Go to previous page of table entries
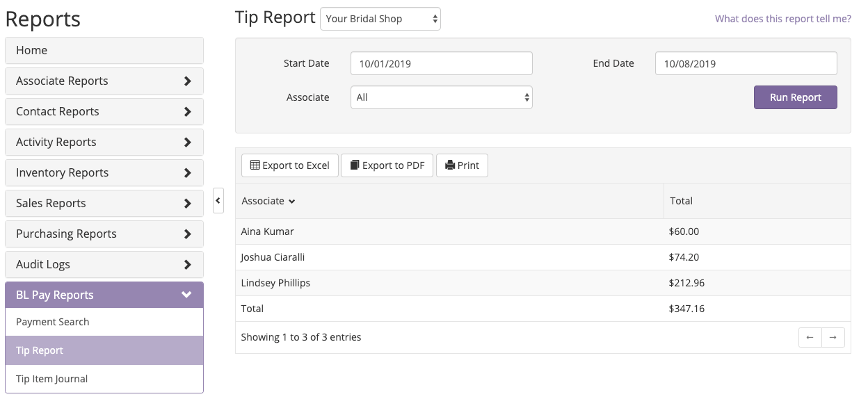The width and height of the screenshot is (868, 399). tap(810, 338)
